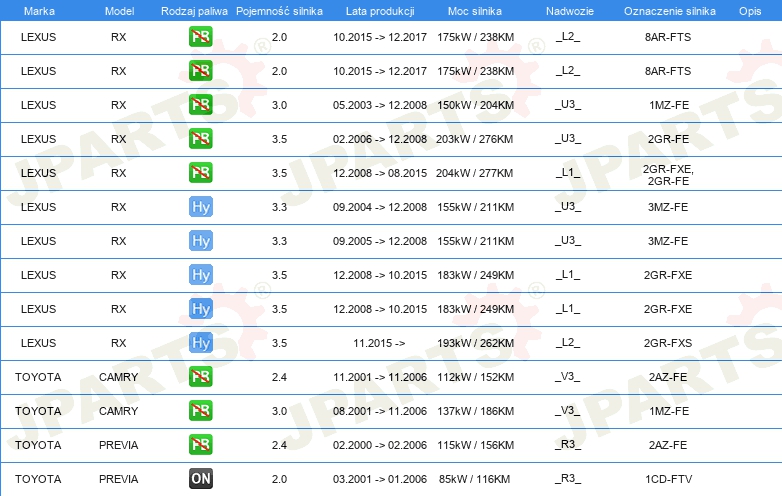This screenshot has width=782, height=496.
Task: Click the '2AZ-FE' engine code in the Previa row
Action: (x=668, y=445)
